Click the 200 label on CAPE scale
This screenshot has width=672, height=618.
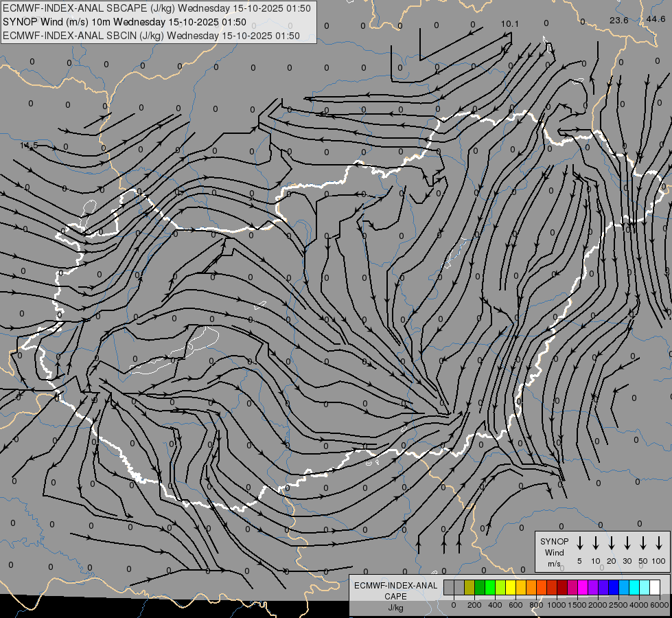tap(474, 605)
